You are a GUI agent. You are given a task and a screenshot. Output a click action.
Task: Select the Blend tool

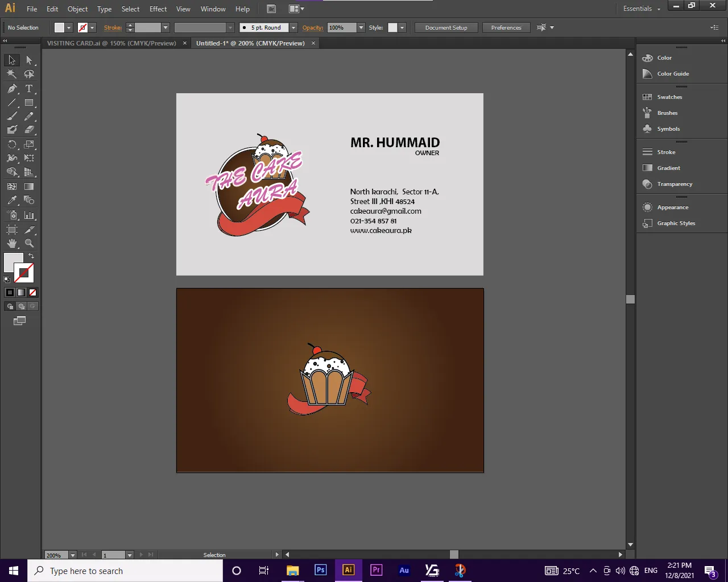pos(29,200)
